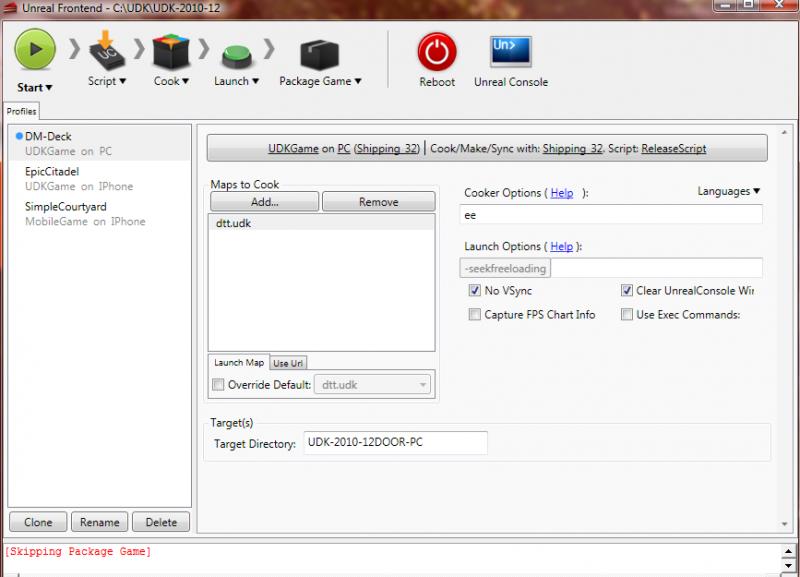
Task: Expand the Package Game dropdown
Action: (358, 81)
